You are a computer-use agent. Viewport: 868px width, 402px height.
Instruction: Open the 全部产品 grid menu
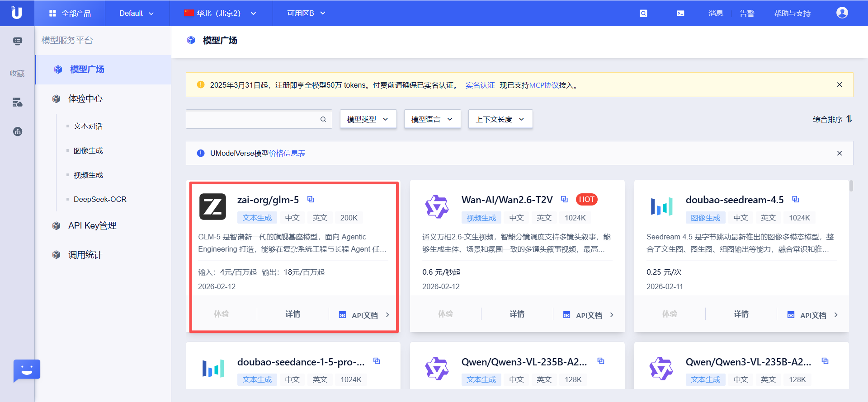tap(70, 14)
